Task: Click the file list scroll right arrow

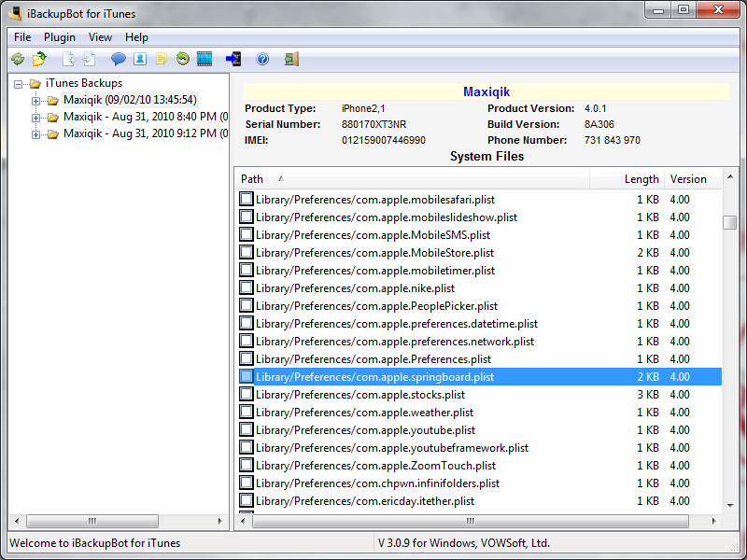Action: click(x=713, y=521)
